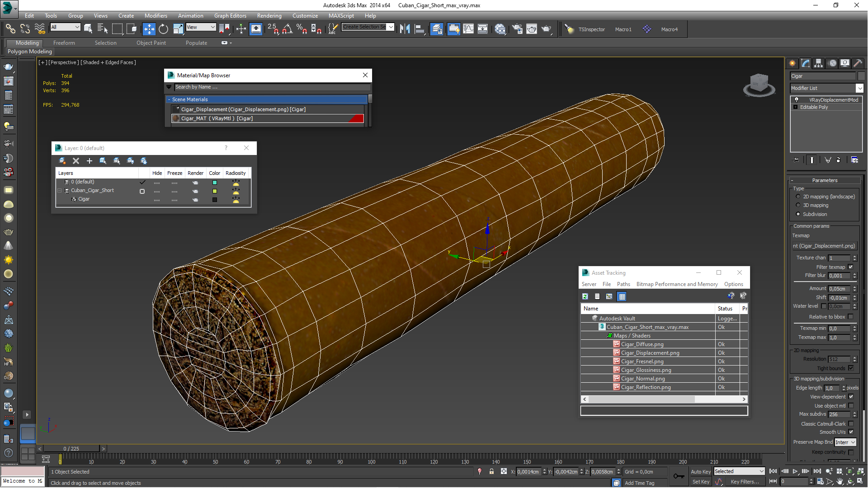Click the Bind to Space Warp icon
Viewport: 868px width, 488px height.
40,29
